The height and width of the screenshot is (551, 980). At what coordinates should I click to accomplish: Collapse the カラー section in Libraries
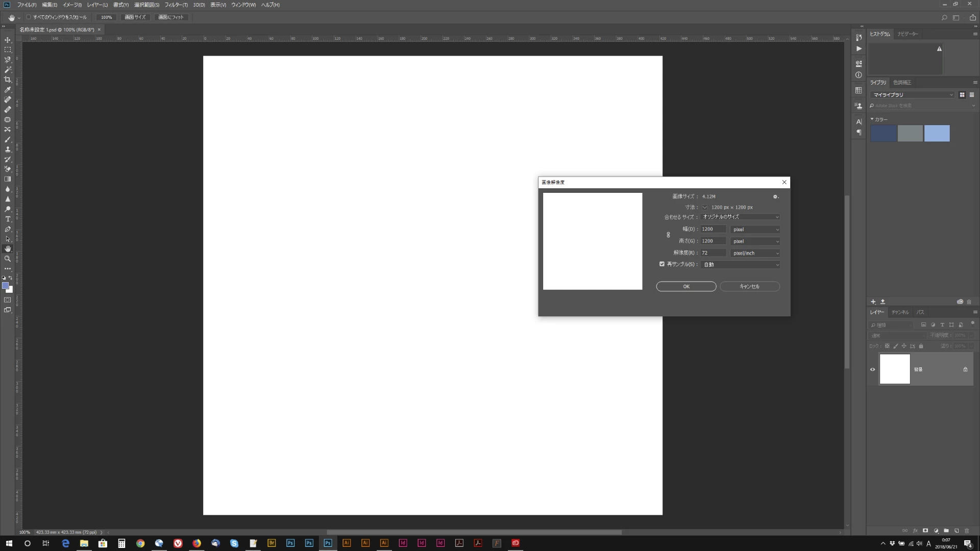[872, 119]
